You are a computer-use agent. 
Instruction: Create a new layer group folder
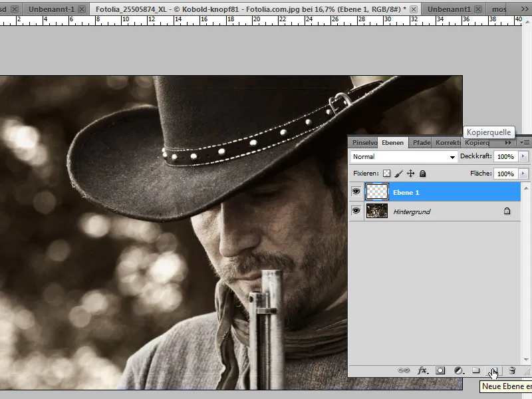coord(476,370)
